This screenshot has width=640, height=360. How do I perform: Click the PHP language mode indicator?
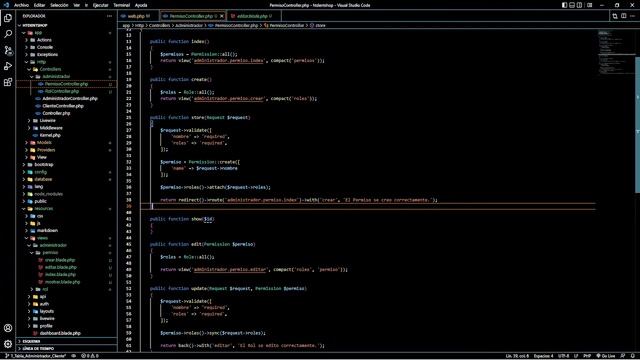pos(587,356)
